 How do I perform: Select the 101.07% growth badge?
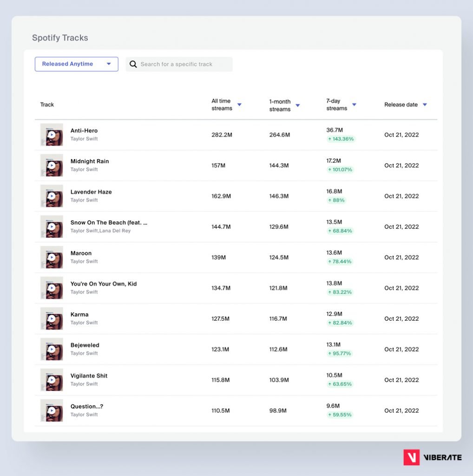(x=340, y=170)
